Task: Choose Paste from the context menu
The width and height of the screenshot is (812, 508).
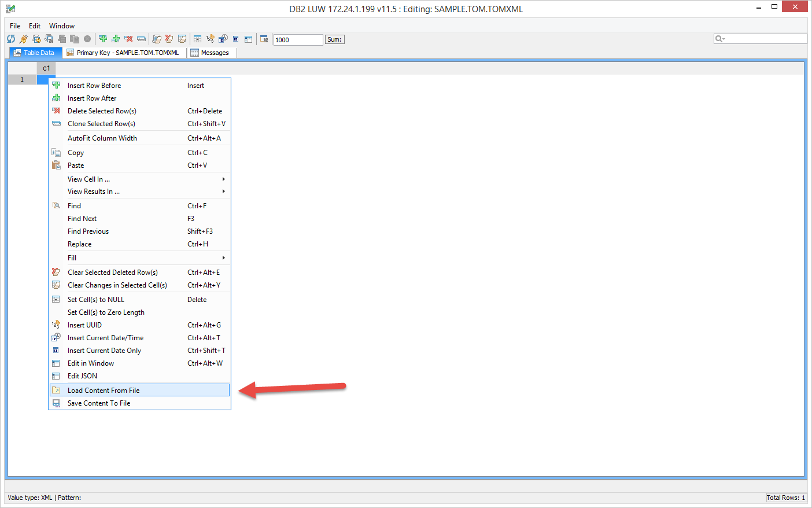Action: (140, 165)
